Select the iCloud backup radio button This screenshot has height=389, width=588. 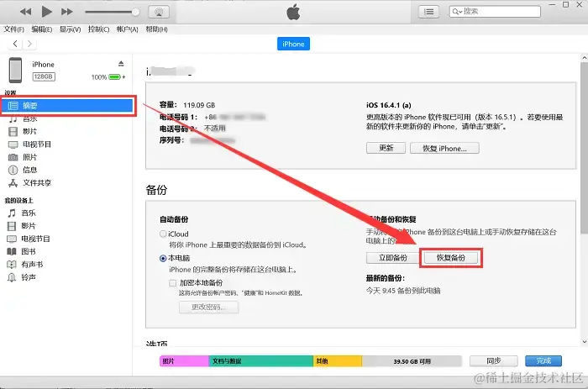click(x=163, y=234)
